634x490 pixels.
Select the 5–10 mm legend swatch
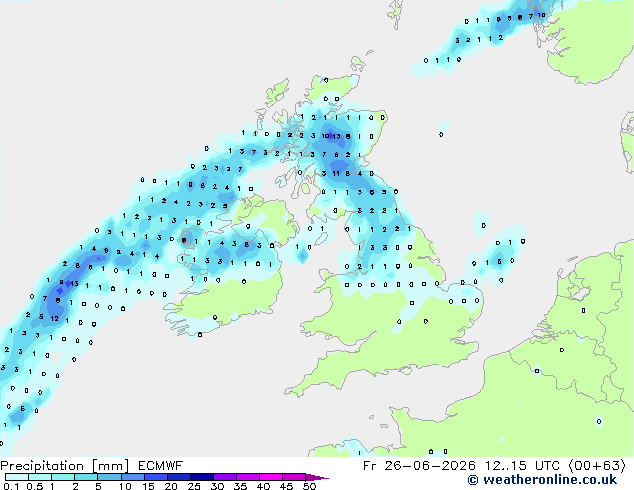[109, 477]
